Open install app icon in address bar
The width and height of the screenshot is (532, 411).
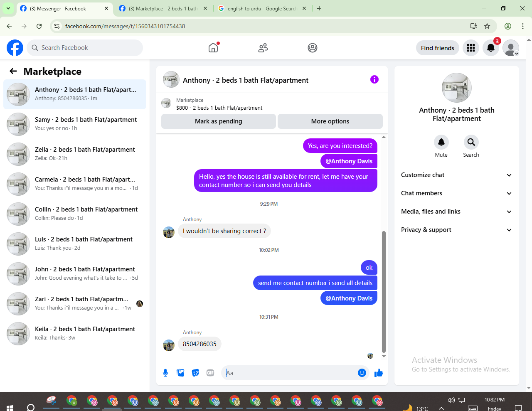pos(474,26)
